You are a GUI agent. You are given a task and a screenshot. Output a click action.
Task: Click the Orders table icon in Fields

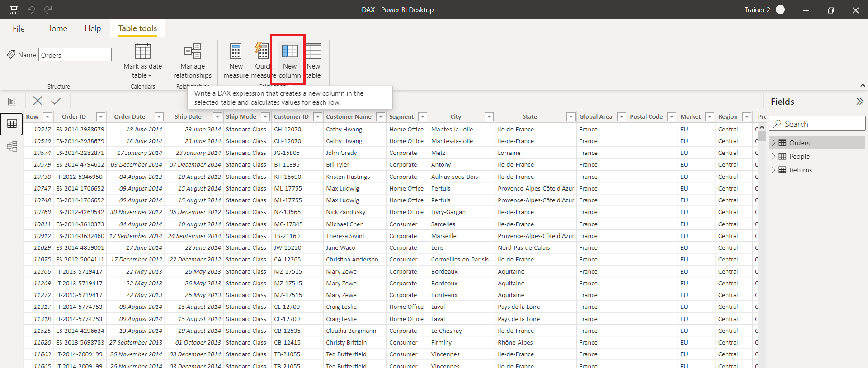(783, 143)
